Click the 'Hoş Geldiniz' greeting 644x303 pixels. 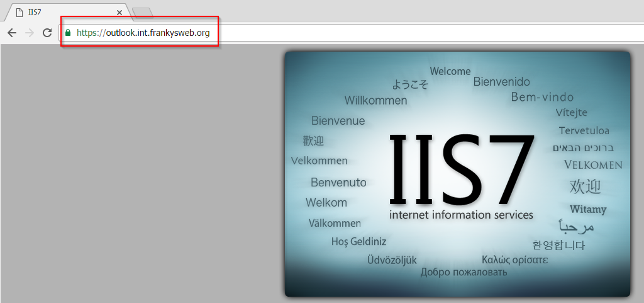pyautogui.click(x=358, y=242)
